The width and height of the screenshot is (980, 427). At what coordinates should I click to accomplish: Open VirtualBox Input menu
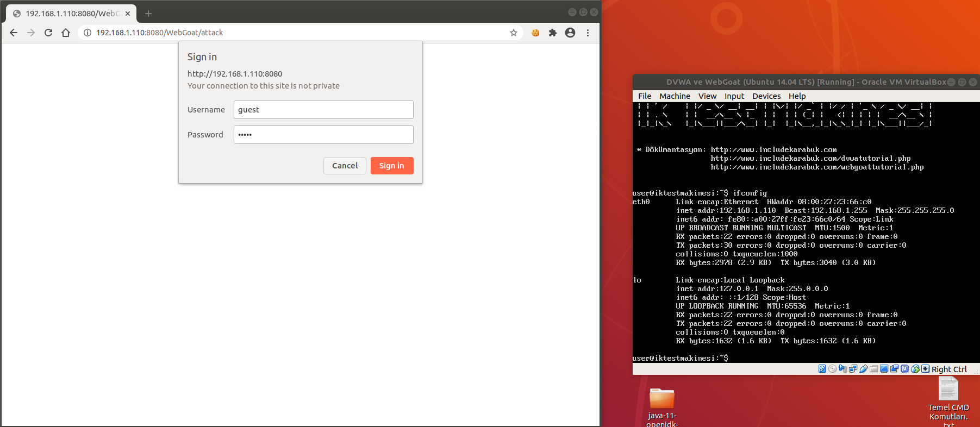(734, 96)
